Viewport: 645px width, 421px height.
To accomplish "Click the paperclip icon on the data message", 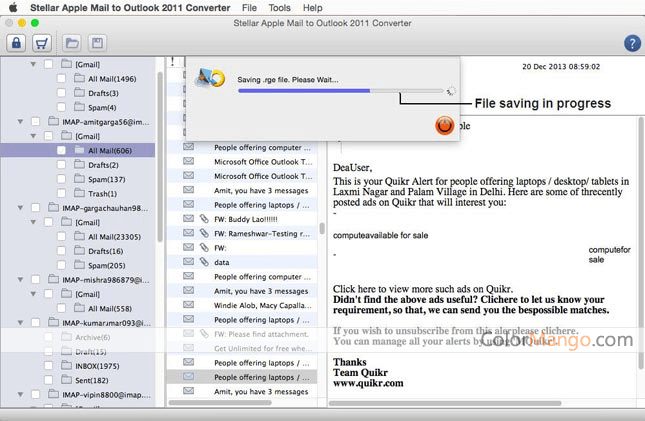I will [204, 262].
